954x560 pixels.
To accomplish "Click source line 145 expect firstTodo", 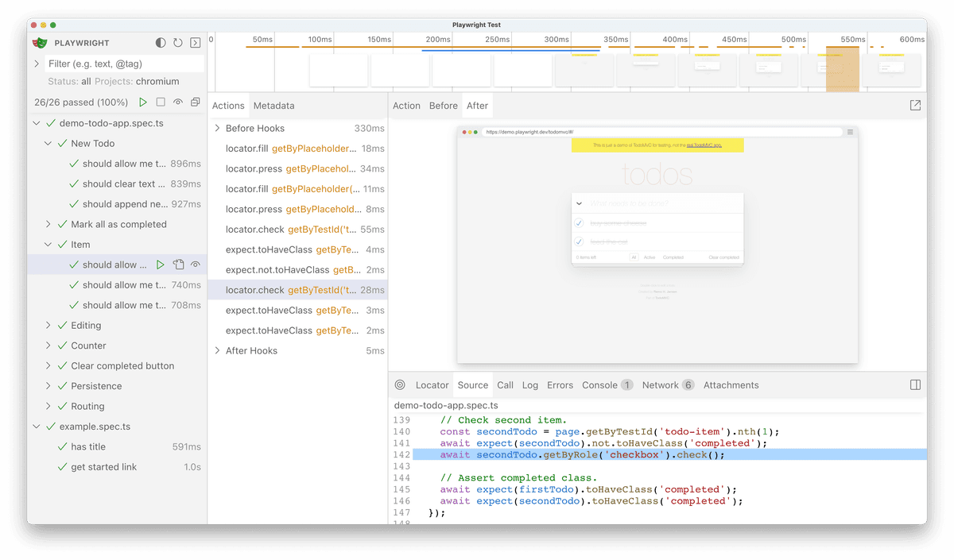I will pos(588,489).
